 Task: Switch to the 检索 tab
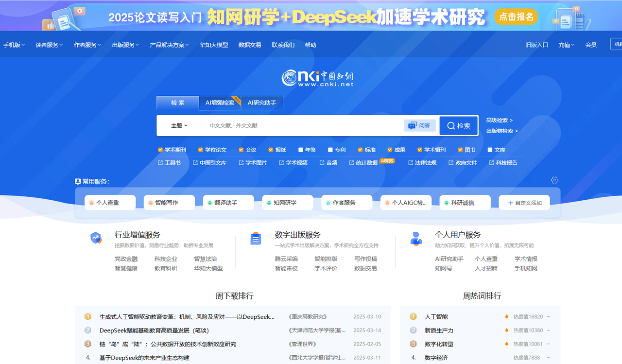[178, 103]
